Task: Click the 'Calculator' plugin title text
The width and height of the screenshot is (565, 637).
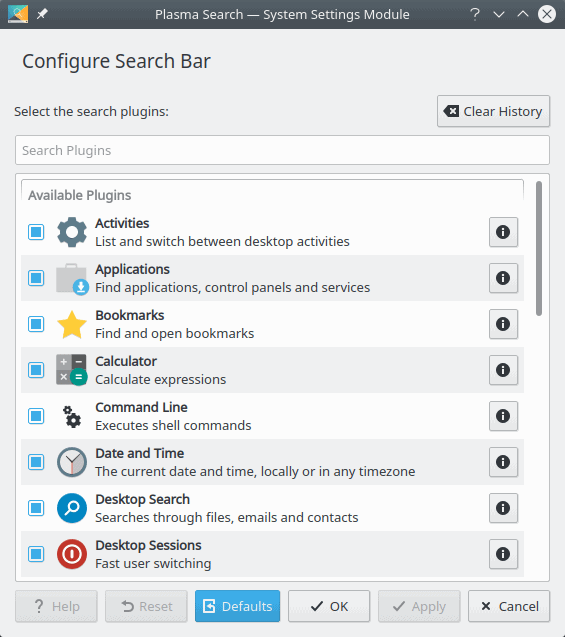Action: click(x=126, y=361)
